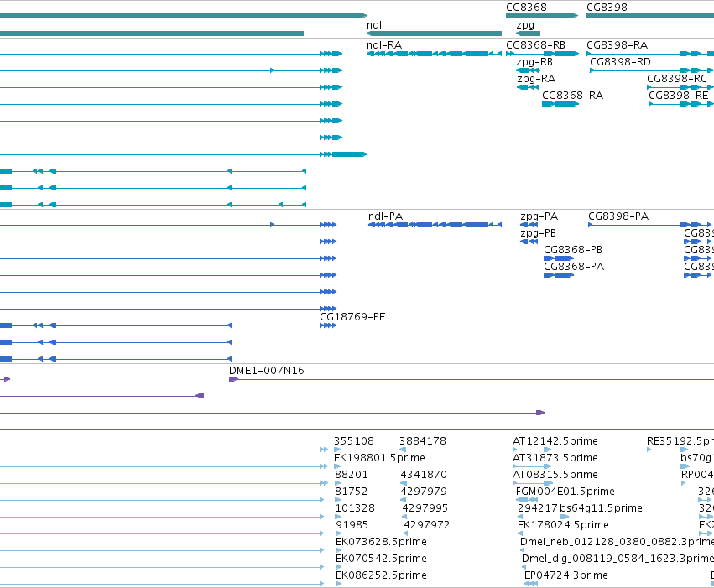
Task: Click EST feature 4297979
Action: pyautogui.click(x=424, y=492)
